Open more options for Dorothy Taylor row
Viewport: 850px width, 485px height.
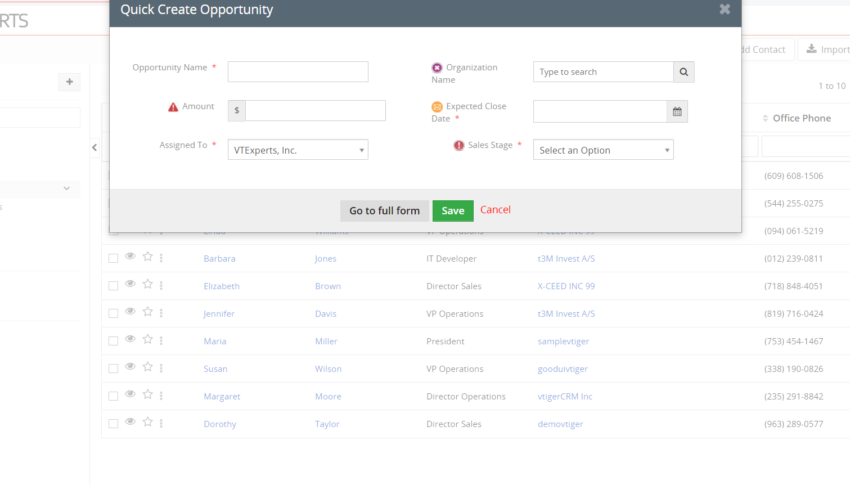coord(162,424)
